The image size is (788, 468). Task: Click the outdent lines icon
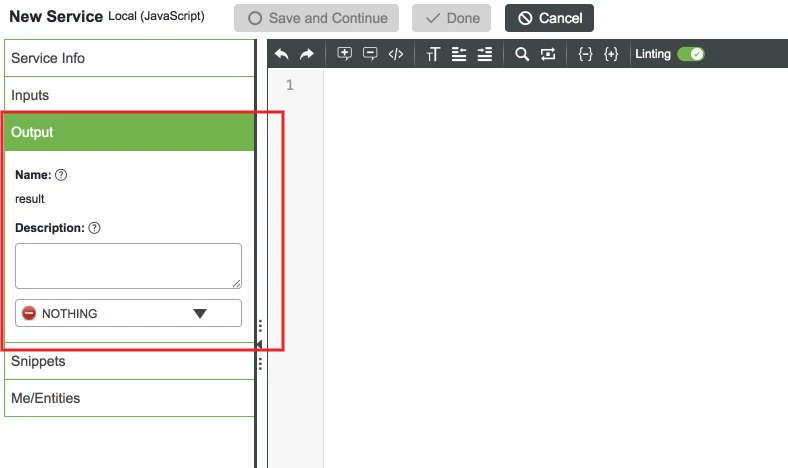pyautogui.click(x=459, y=54)
